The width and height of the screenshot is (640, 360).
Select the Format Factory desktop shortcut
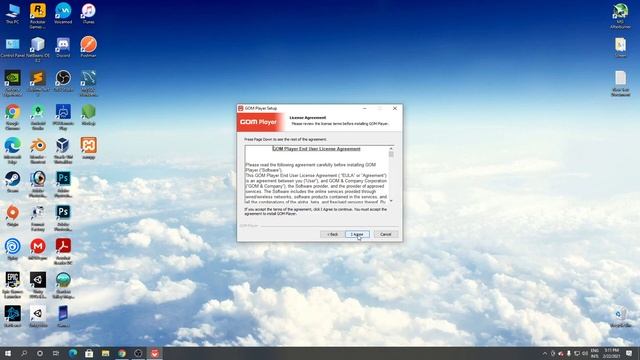[38, 218]
